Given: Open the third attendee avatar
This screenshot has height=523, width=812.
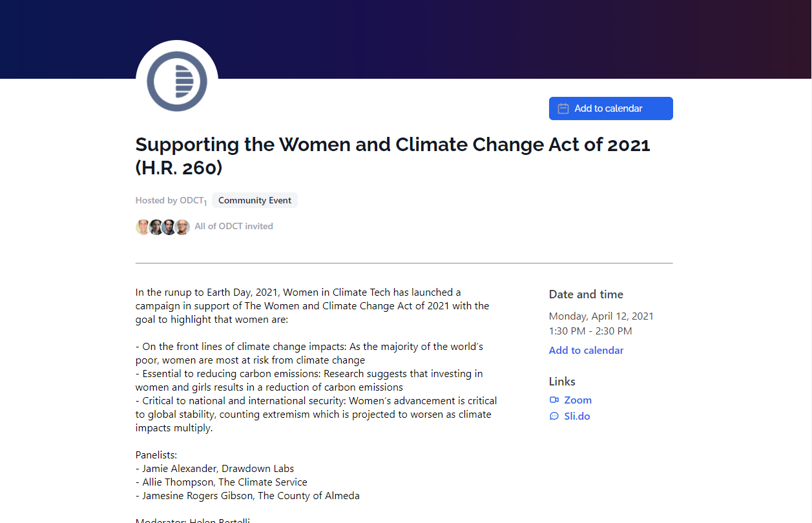Looking at the screenshot, I should (x=169, y=227).
